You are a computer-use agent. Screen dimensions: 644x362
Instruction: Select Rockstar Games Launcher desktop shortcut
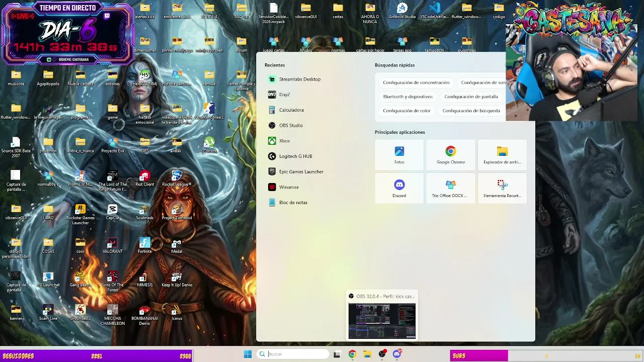click(x=80, y=215)
